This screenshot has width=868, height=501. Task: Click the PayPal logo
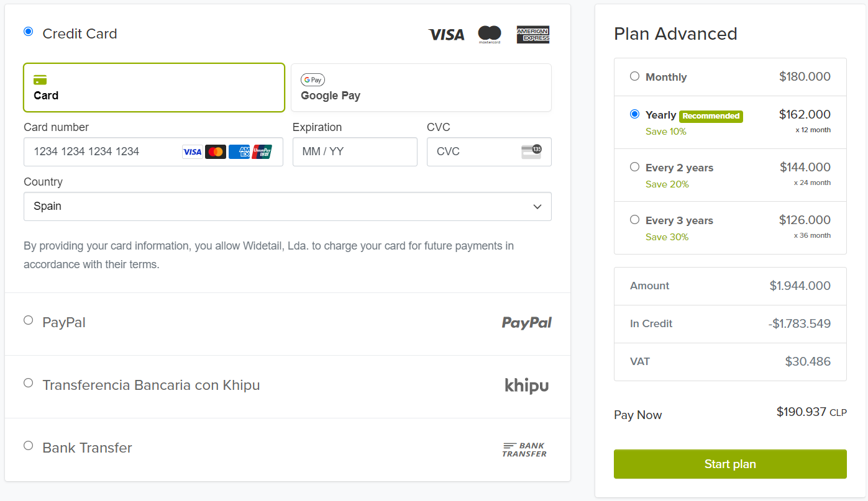coord(526,323)
